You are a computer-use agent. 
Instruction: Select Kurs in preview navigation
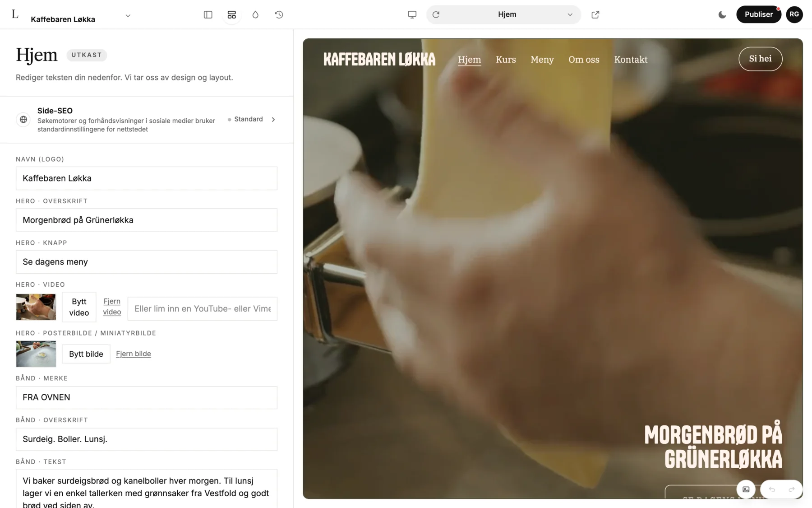pos(506,59)
